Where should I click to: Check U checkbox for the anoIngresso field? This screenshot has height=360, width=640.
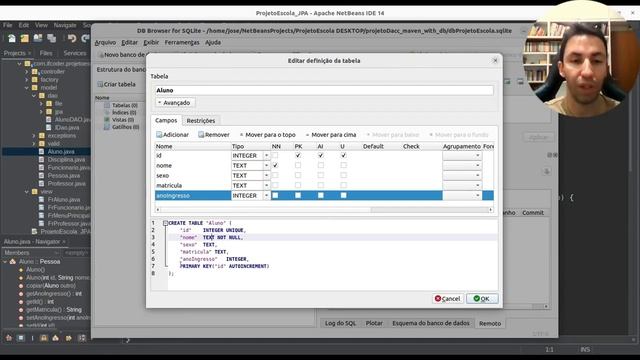coord(344,196)
